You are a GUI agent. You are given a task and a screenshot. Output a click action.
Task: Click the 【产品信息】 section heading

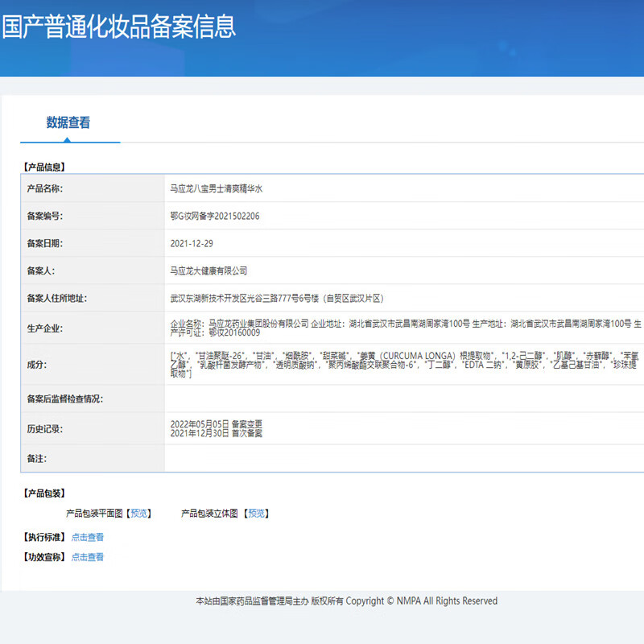coord(44,167)
